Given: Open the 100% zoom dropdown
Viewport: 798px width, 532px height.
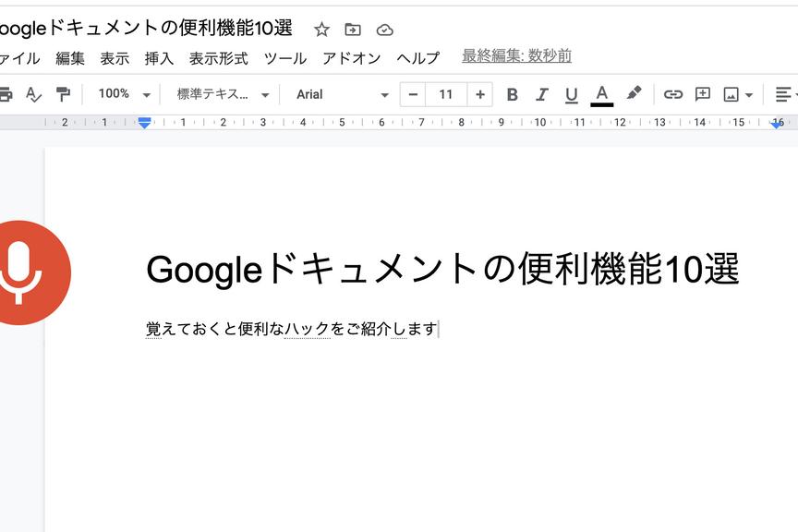Looking at the screenshot, I should pos(124,94).
